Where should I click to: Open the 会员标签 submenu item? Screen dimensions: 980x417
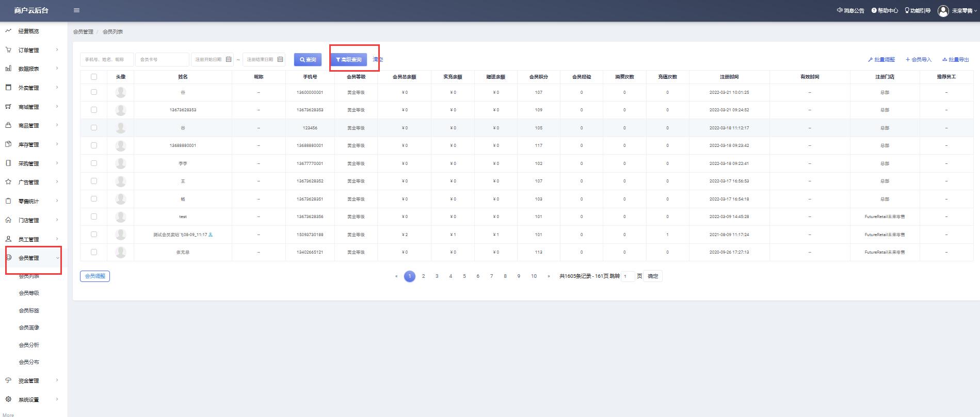[29, 310]
